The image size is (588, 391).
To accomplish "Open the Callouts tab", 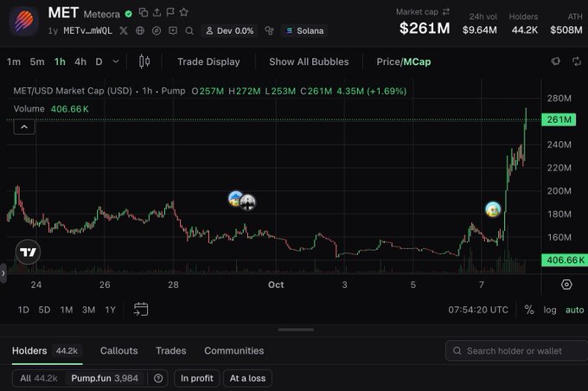I will click(x=118, y=351).
